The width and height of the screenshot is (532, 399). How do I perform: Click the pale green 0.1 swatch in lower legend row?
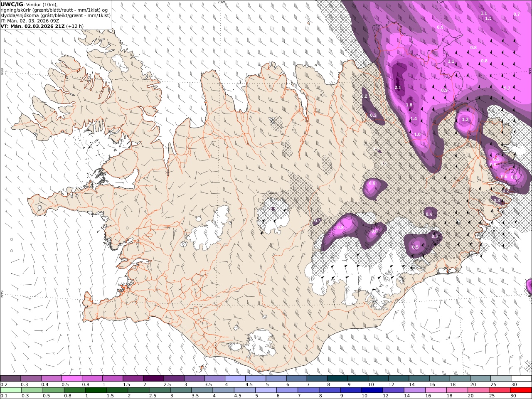11,390
